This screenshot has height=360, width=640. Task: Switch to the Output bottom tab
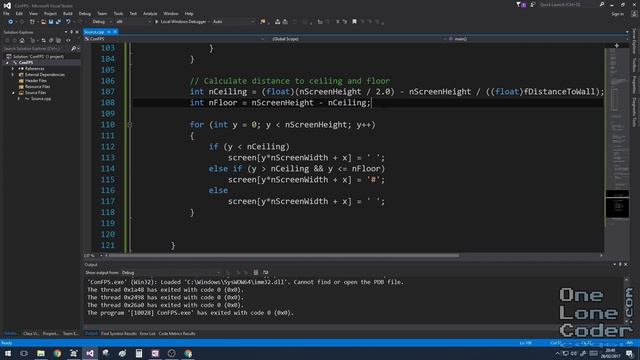pos(91,333)
